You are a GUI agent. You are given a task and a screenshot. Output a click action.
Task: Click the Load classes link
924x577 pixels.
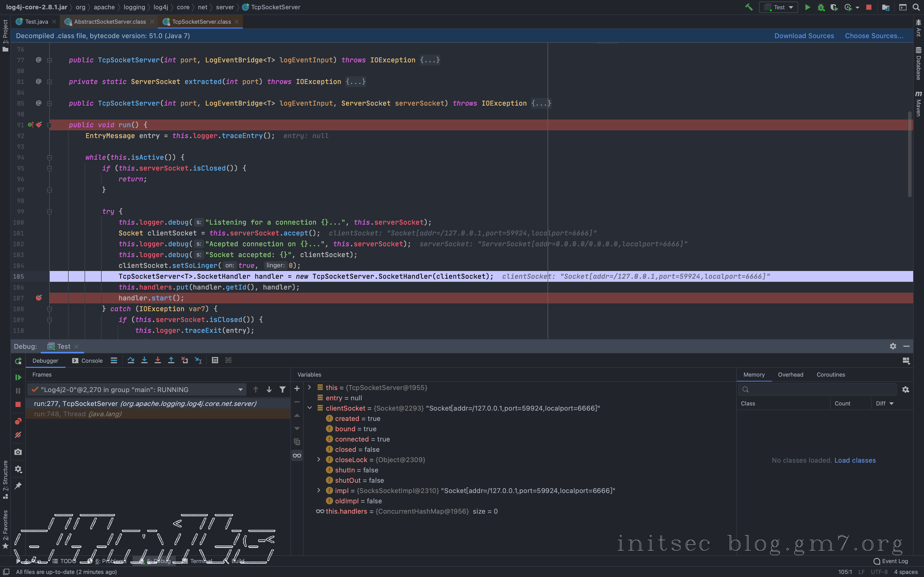click(855, 460)
